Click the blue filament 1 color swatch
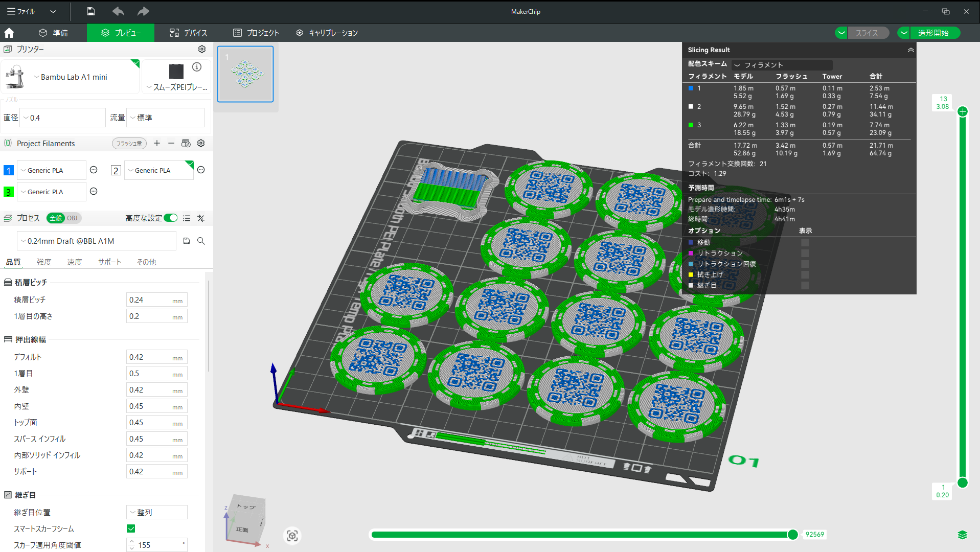The image size is (980, 552). [9, 170]
